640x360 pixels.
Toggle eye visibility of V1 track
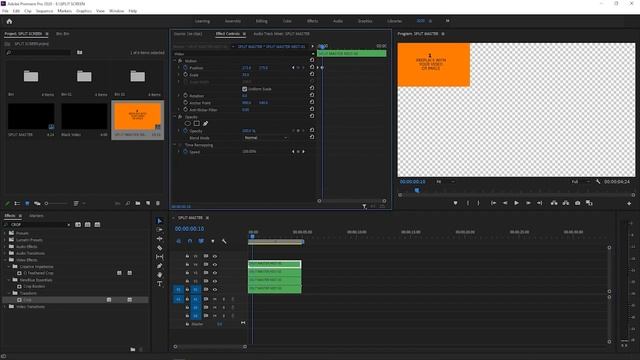pyautogui.click(x=215, y=289)
